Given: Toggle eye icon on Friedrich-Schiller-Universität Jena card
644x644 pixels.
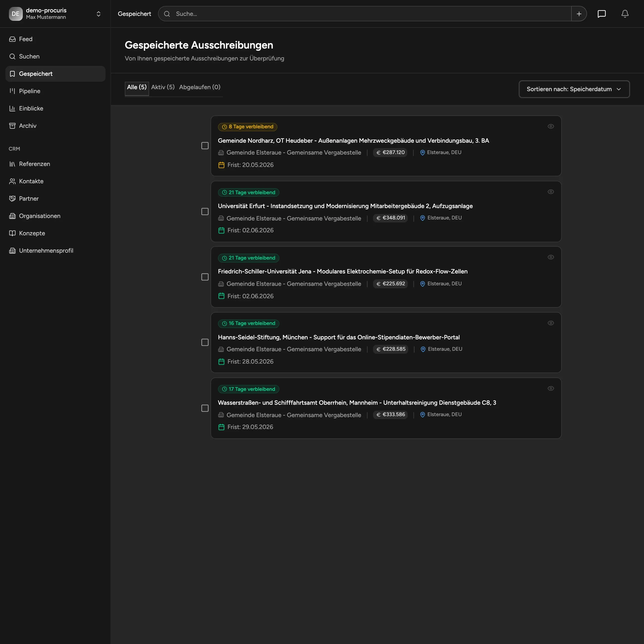Looking at the screenshot, I should point(551,257).
